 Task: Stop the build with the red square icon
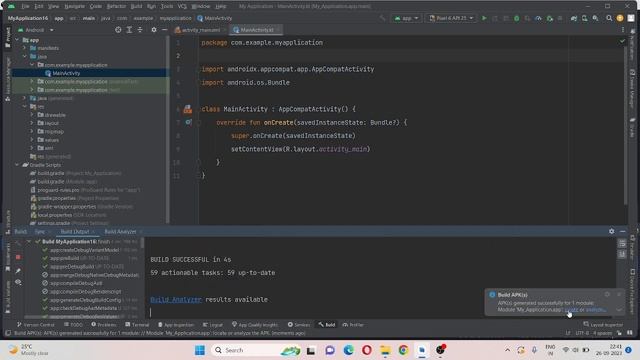pos(18,257)
